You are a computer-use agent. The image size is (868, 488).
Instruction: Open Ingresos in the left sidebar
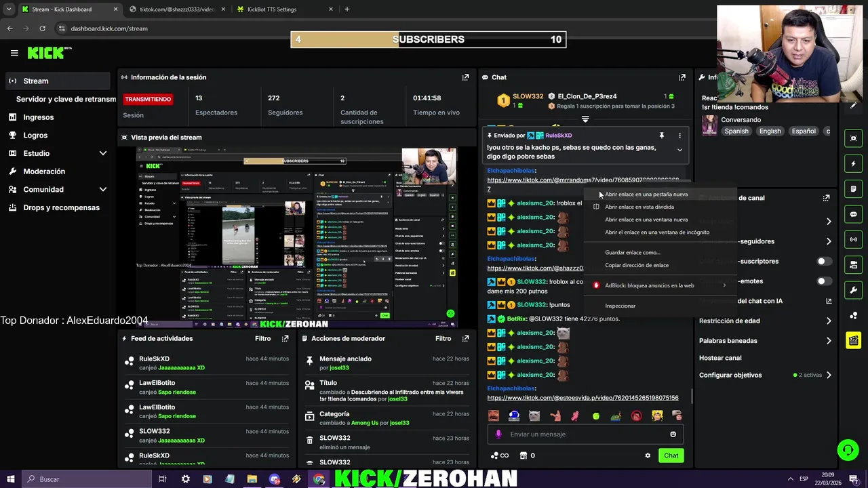(x=58, y=117)
